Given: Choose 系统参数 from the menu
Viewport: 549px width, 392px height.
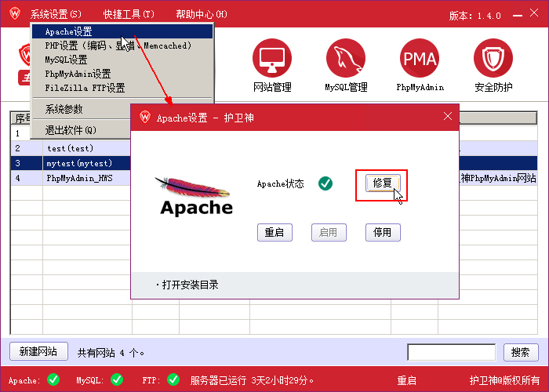Looking at the screenshot, I should click(82, 109).
